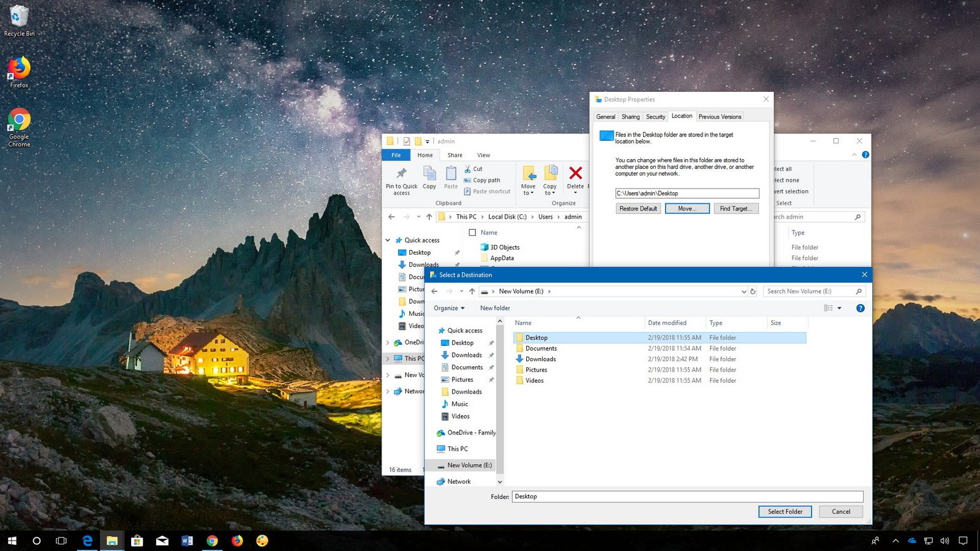980x551 pixels.
Task: Click the back arrow in Select a Destination
Action: [x=434, y=291]
